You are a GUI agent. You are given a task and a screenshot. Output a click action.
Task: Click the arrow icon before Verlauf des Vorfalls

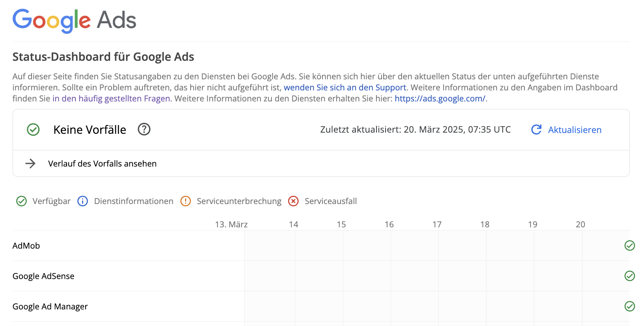click(x=30, y=163)
